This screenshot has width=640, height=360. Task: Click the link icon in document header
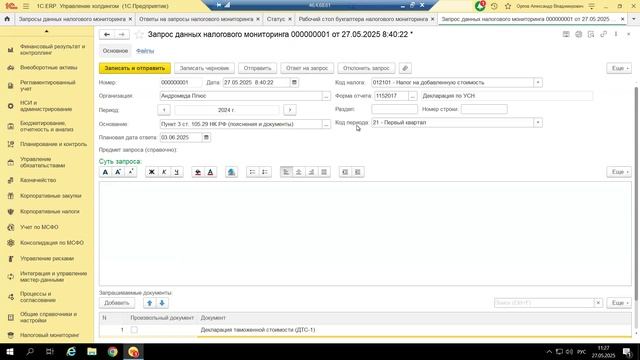coord(603,34)
